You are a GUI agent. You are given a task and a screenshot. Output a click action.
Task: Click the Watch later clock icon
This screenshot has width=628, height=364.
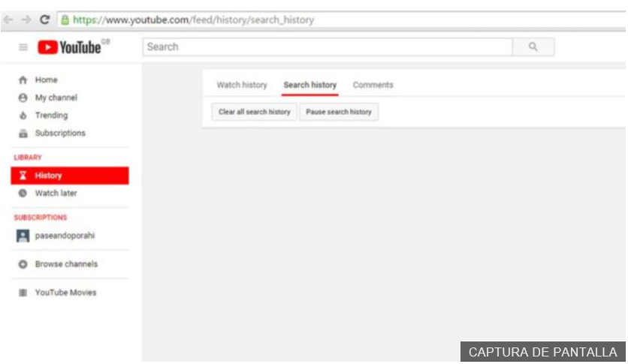(23, 193)
